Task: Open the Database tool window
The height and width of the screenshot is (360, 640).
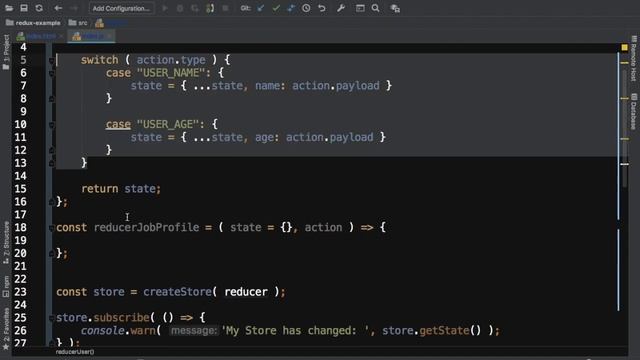Action: [633, 112]
